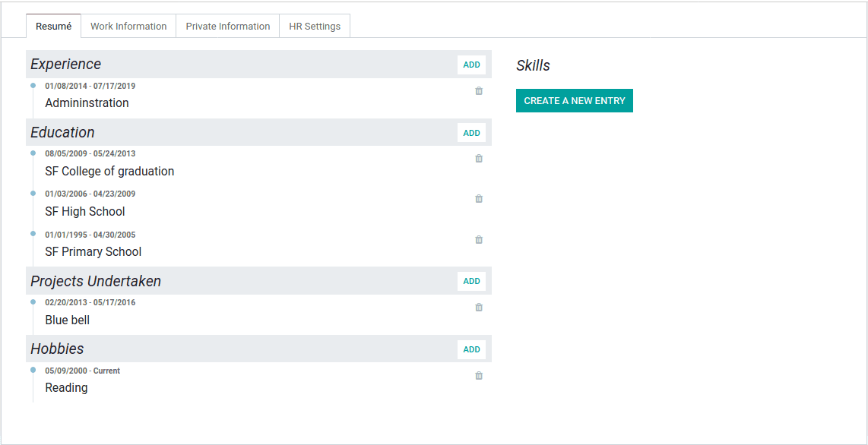Click the Experience section heading
This screenshot has height=445, width=868.
[66, 64]
